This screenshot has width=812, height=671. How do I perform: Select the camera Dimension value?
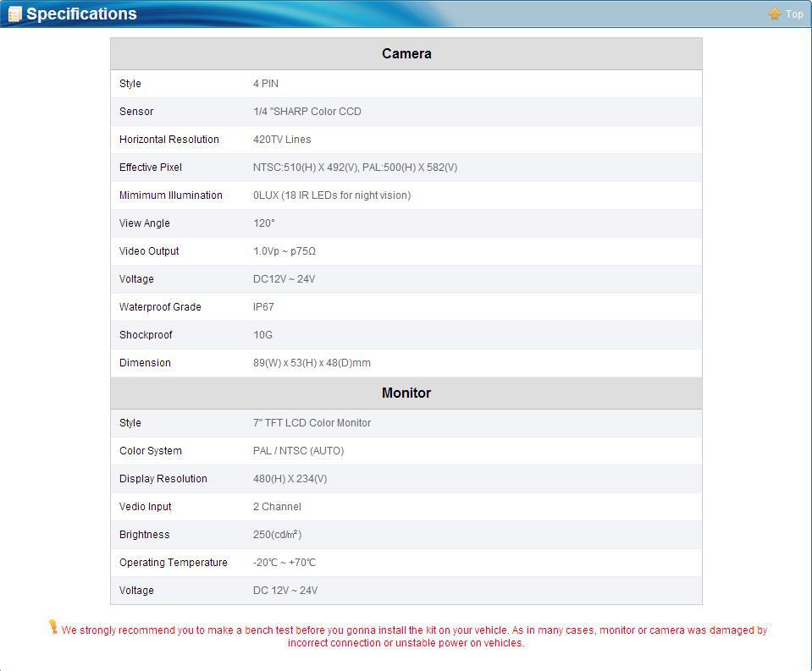click(x=312, y=363)
